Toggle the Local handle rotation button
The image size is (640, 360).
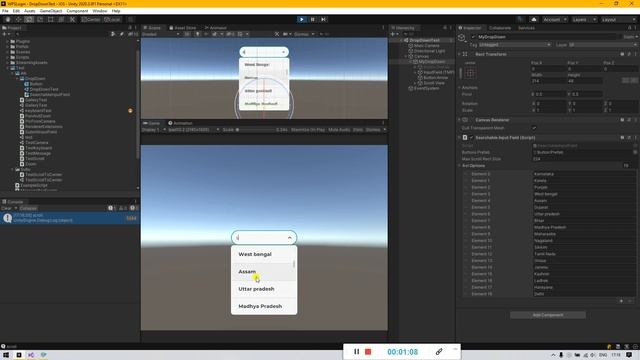112,19
